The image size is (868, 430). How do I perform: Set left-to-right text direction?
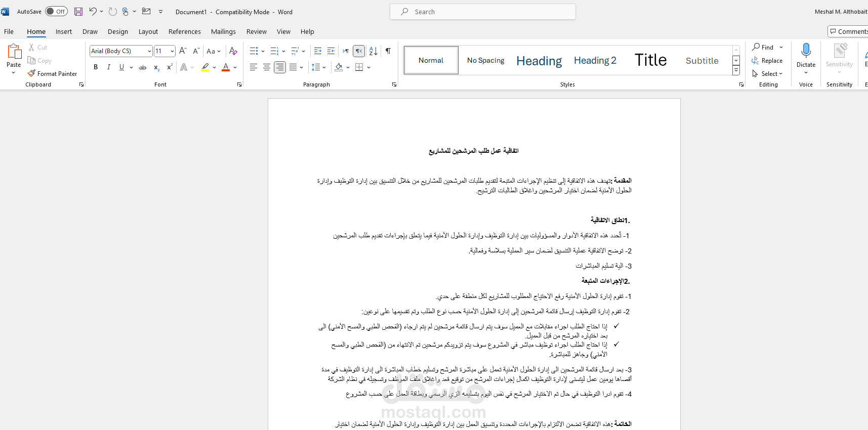(x=346, y=51)
